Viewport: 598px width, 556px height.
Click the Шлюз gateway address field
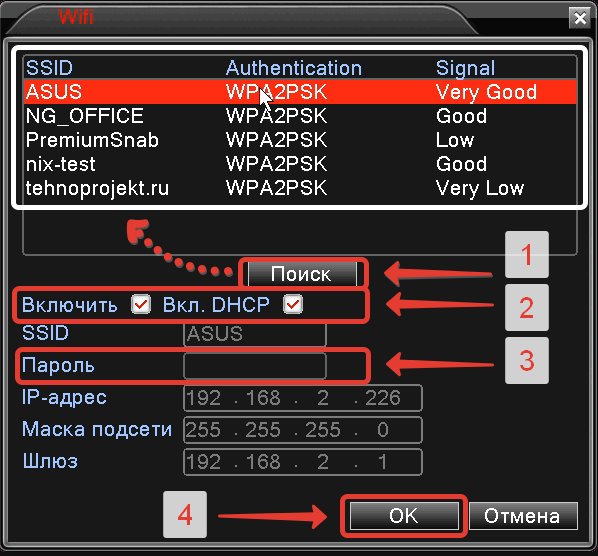pos(303,462)
